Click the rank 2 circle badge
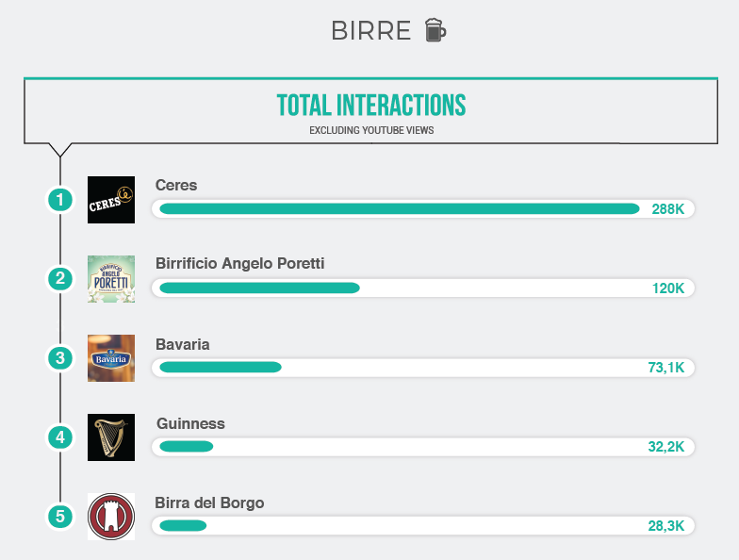Viewport: 739px width, 560px height. [x=60, y=279]
